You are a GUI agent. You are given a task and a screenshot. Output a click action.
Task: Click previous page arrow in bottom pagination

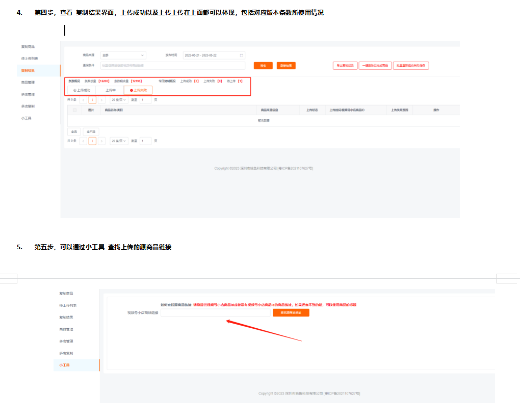click(83, 141)
